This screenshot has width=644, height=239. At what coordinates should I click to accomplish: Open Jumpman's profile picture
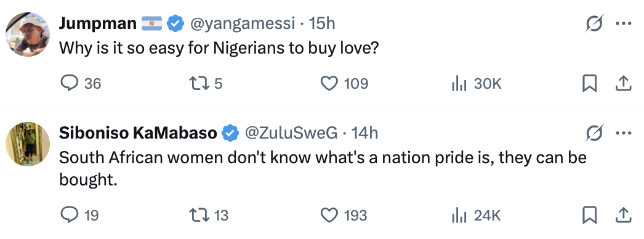(28, 34)
